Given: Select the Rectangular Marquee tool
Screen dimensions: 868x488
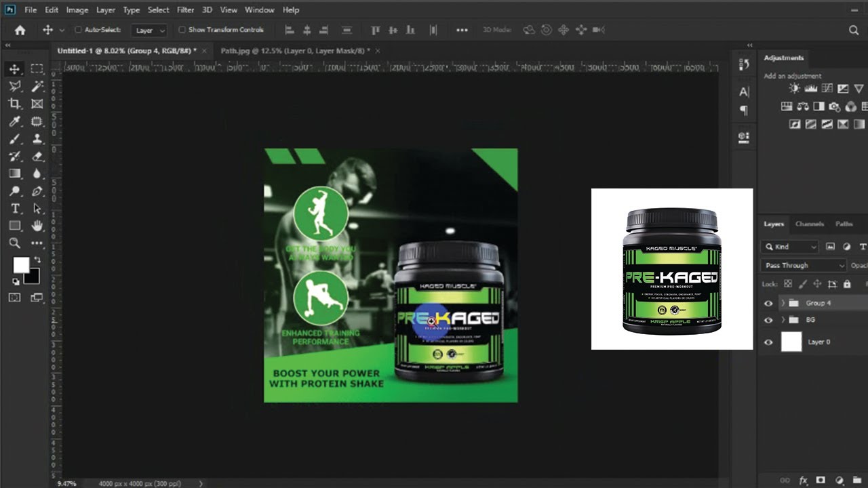Looking at the screenshot, I should point(37,69).
